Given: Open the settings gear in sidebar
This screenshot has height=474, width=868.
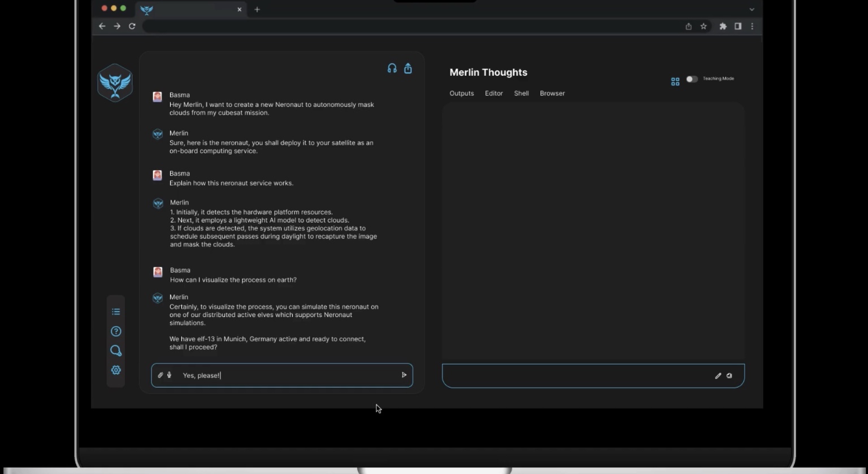Looking at the screenshot, I should tap(116, 370).
